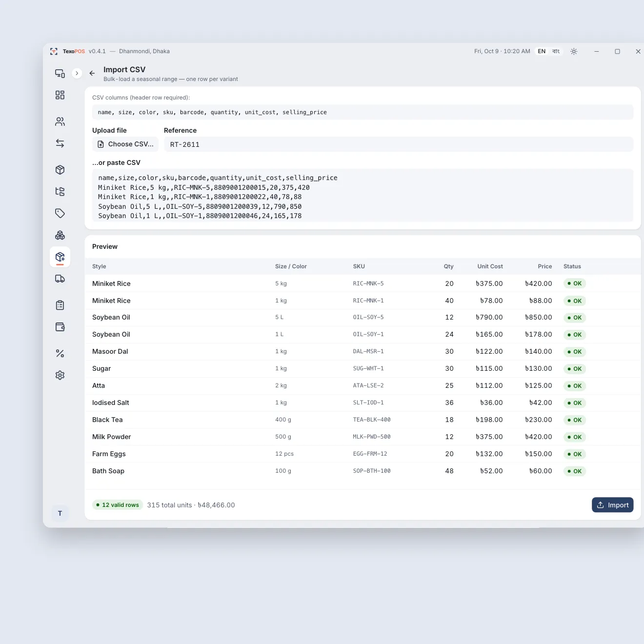Viewport: 644px width, 644px height.
Task: Click the Unit Cost column header
Action: coord(490,266)
